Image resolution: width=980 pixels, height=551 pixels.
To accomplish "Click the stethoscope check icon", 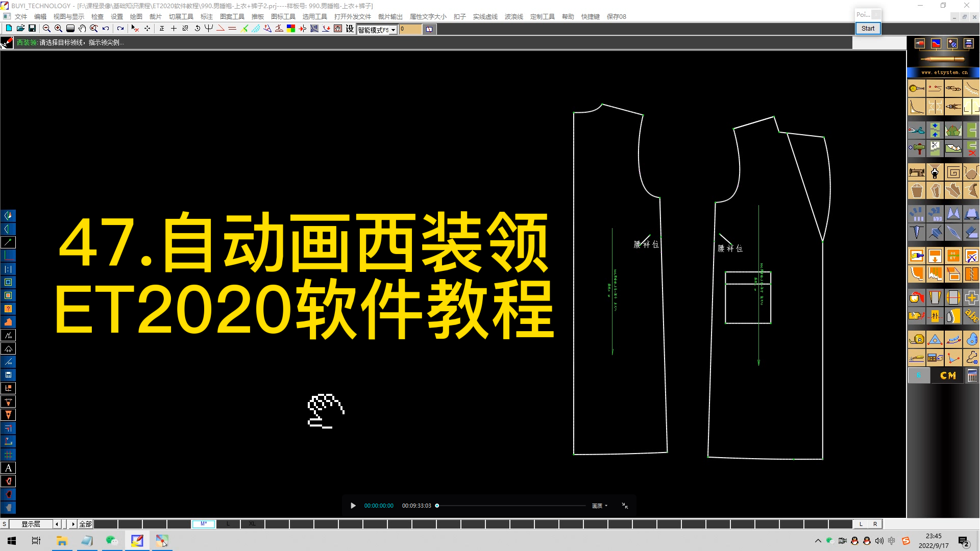I will (x=971, y=358).
